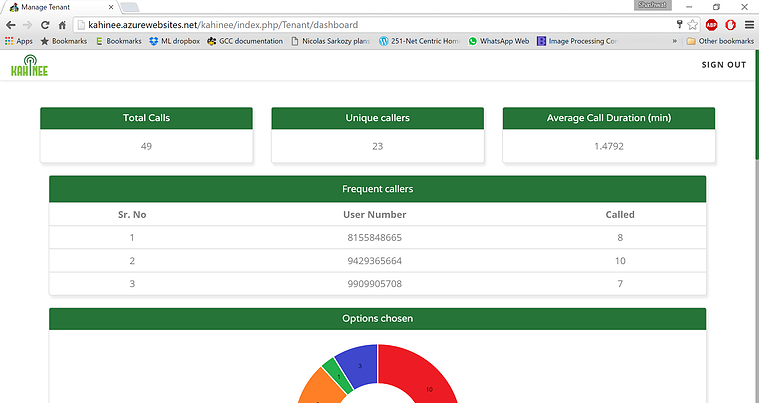
Task: Open the WhatsApp Web bookmark
Action: [499, 42]
